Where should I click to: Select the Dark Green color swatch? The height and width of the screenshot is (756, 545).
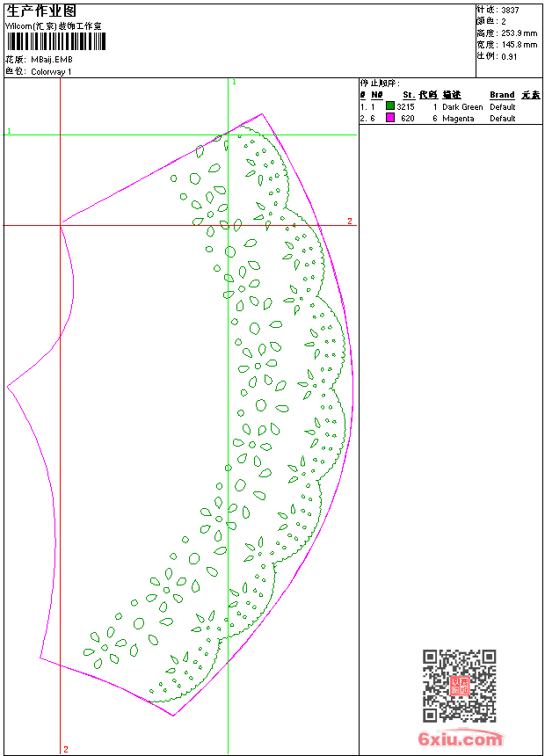click(390, 106)
